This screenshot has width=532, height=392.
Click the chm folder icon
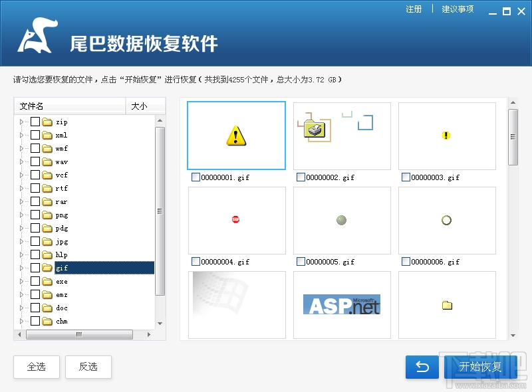click(x=47, y=321)
